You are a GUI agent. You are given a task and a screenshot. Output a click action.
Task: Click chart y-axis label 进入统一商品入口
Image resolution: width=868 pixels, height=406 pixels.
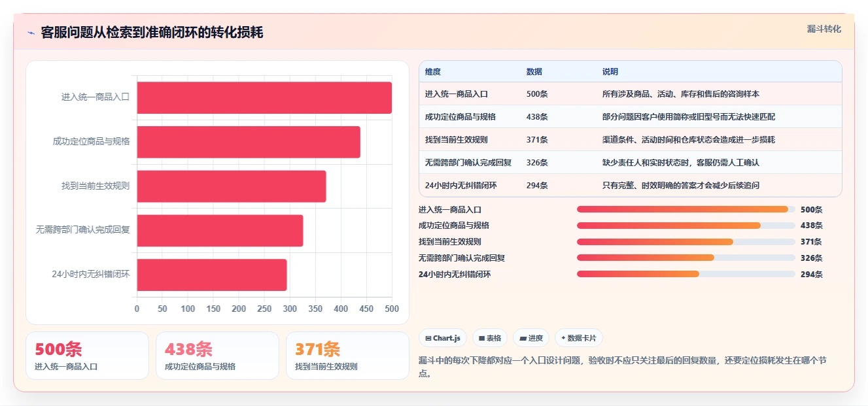pyautogui.click(x=95, y=97)
